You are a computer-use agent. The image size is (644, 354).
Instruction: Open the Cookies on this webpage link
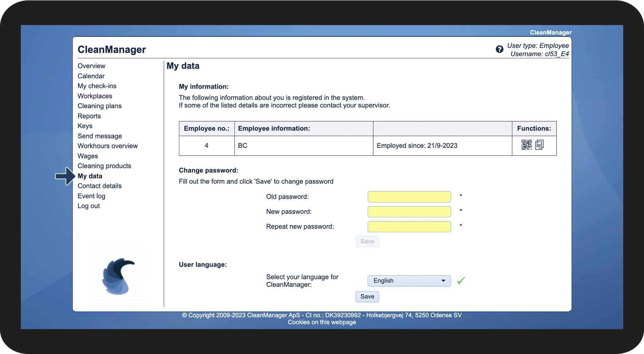tap(321, 322)
